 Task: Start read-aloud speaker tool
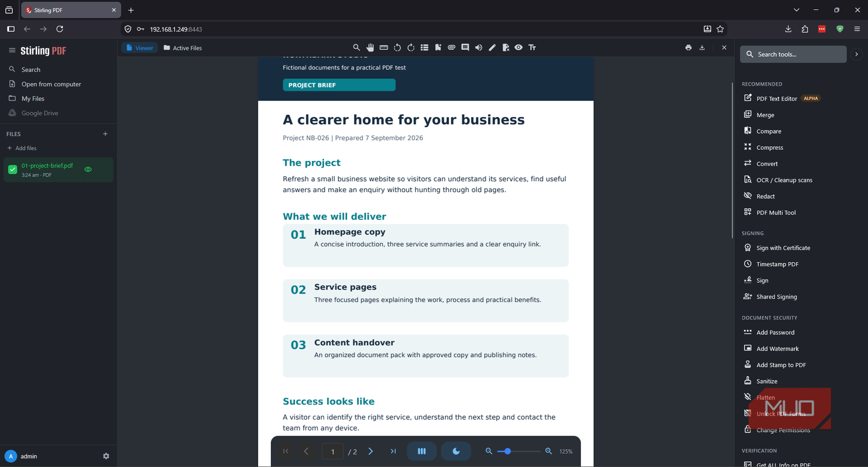(x=479, y=47)
